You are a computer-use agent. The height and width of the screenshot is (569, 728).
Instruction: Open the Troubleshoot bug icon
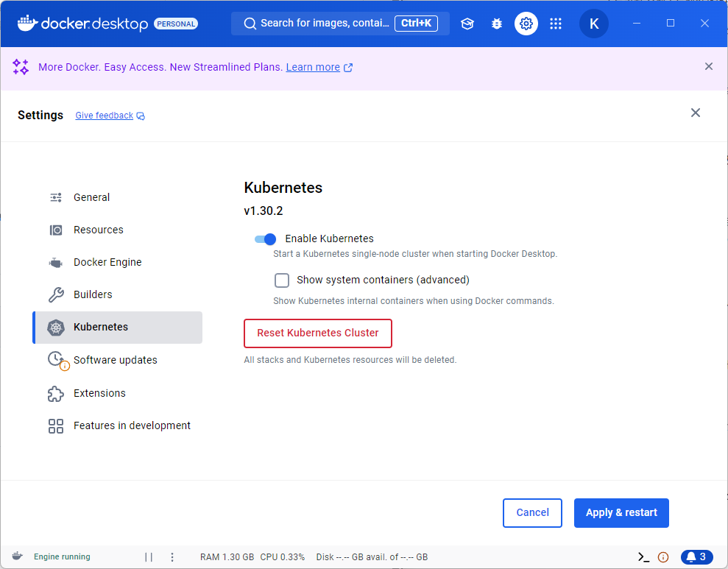(x=497, y=24)
